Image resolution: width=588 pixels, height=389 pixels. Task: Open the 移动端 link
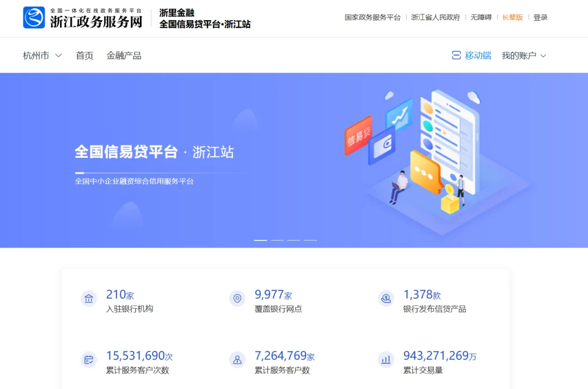point(478,55)
